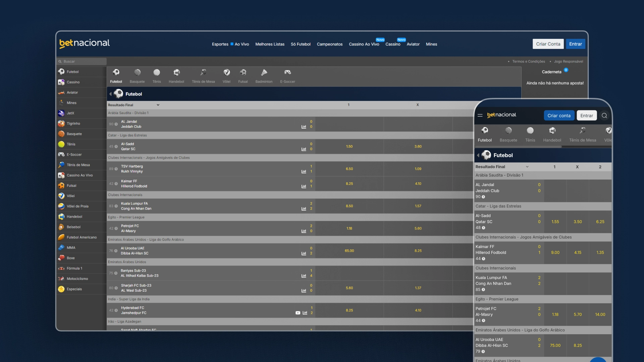
Task: Collapse Futebol section using back arrow
Action: 110,94
